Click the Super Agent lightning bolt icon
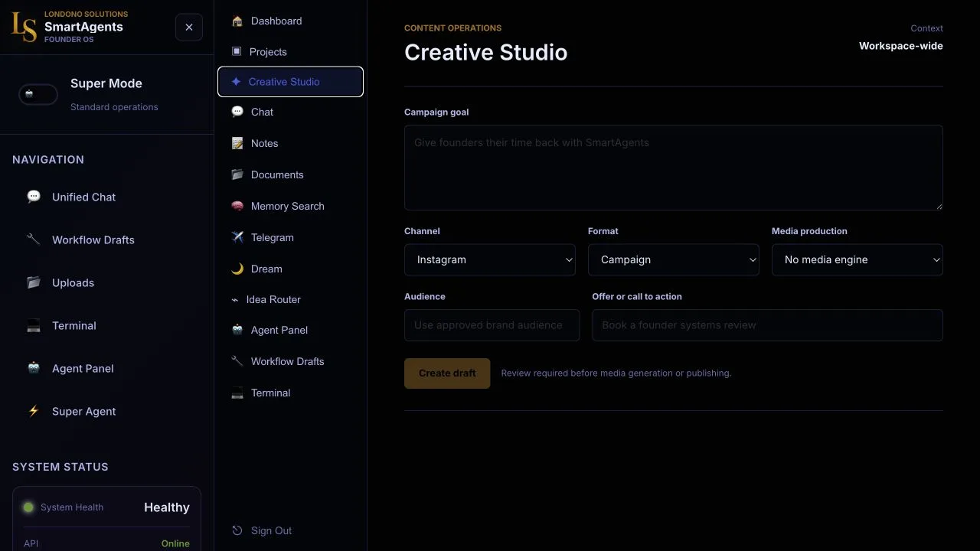The image size is (980, 551). pyautogui.click(x=34, y=411)
